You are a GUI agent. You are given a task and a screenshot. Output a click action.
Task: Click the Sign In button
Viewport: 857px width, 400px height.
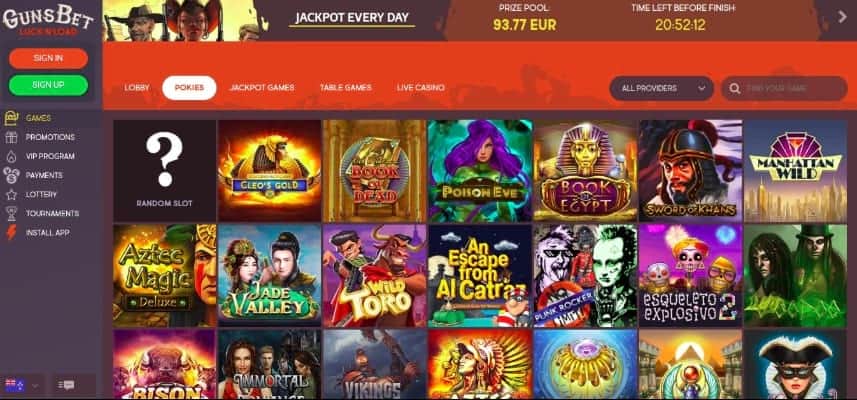[x=48, y=58]
